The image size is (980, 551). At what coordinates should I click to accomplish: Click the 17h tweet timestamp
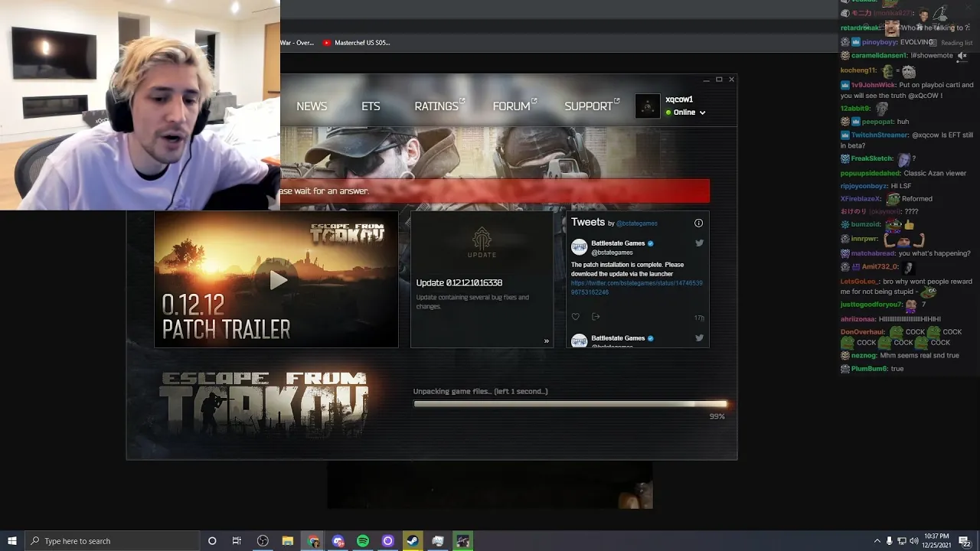[x=699, y=318]
